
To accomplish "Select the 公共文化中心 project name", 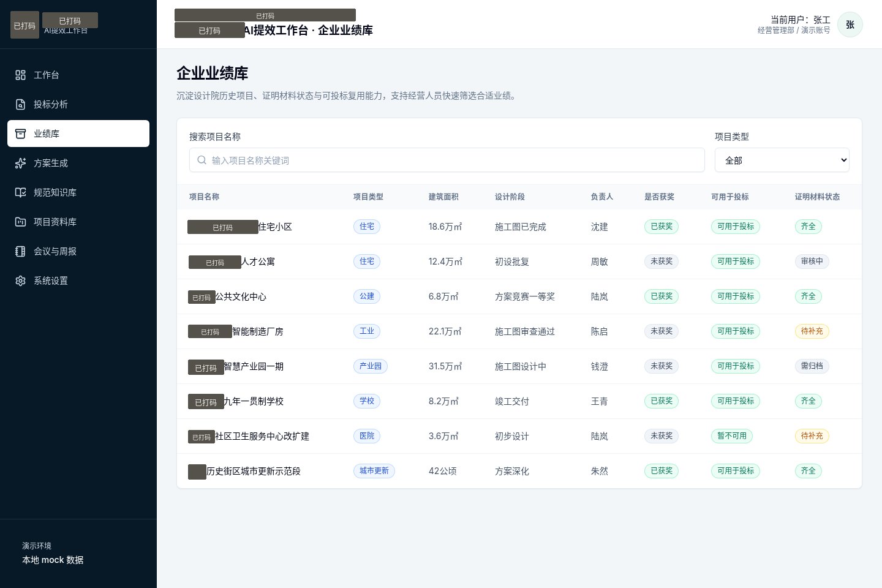I will coord(241,296).
